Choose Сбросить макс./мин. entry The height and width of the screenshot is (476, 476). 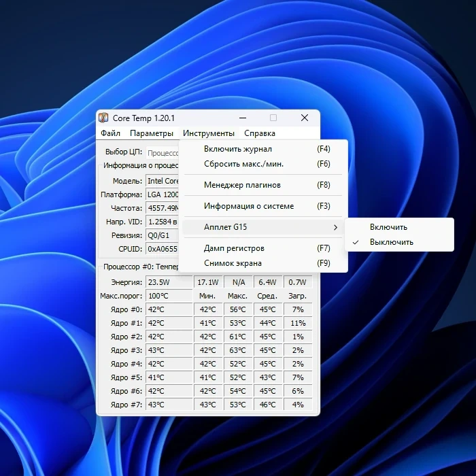click(x=263, y=164)
